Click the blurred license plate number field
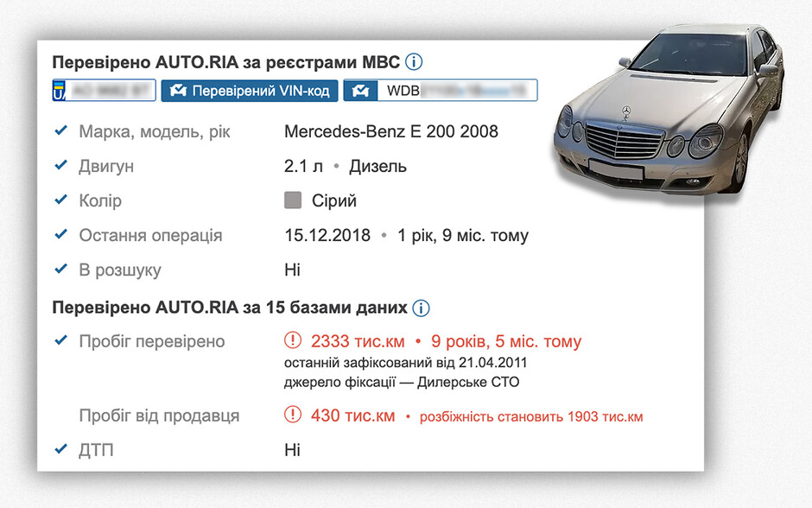This screenshot has height=508, width=812. point(111,91)
